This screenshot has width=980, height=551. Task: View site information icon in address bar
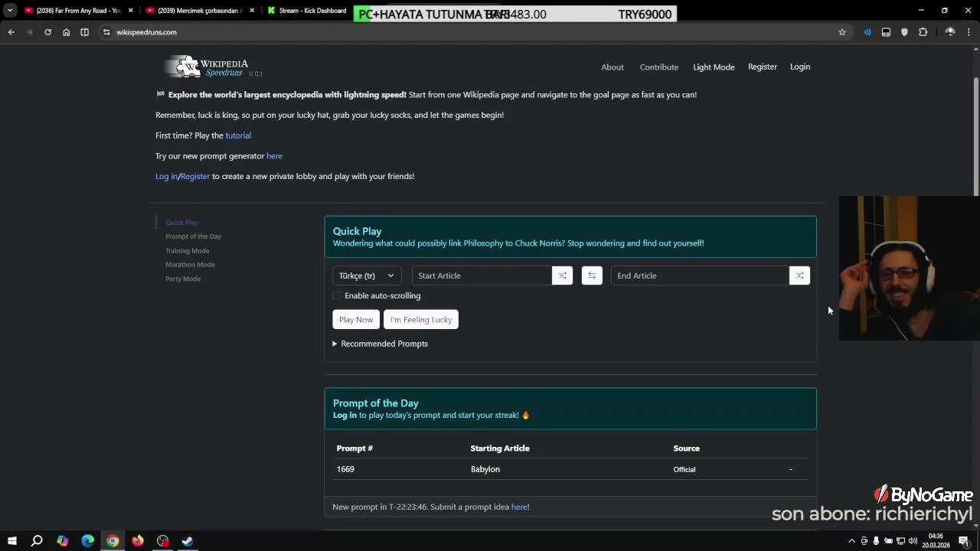pos(106,32)
